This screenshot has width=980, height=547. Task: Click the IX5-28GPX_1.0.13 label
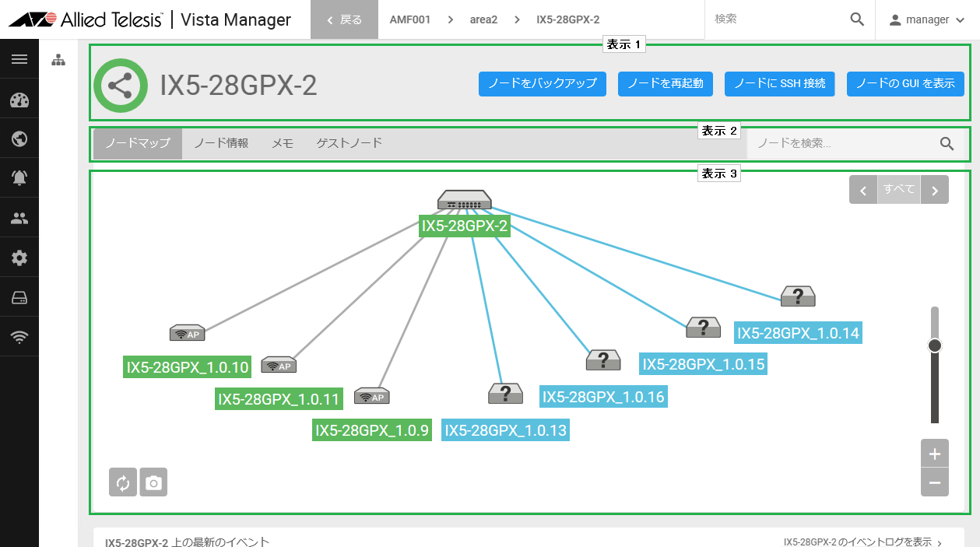pyautogui.click(x=505, y=430)
